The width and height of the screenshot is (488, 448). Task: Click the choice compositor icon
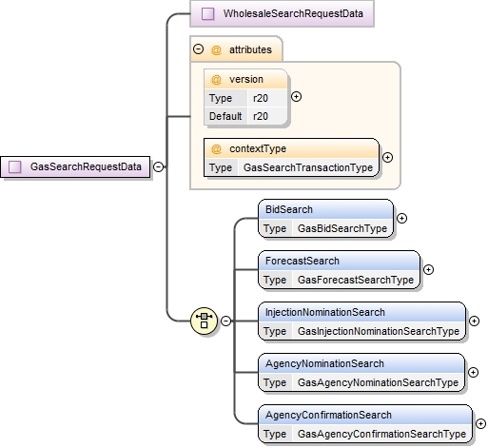point(205,321)
